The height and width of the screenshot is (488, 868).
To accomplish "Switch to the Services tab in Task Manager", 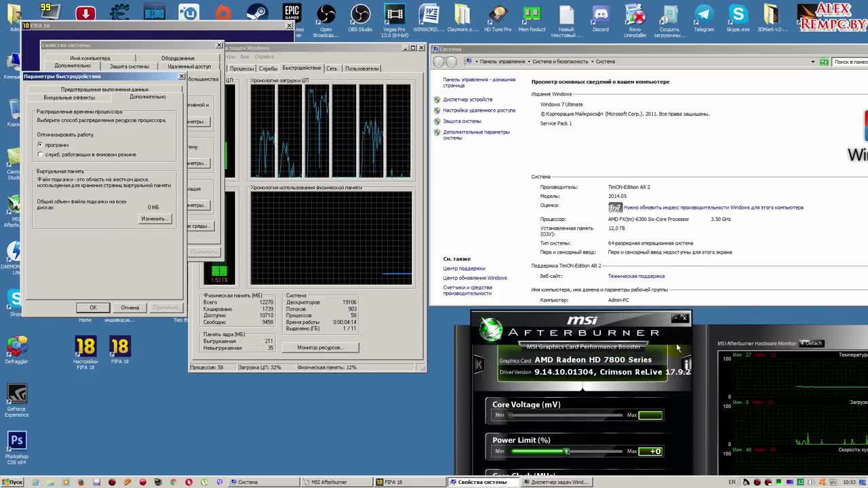I will coord(268,68).
